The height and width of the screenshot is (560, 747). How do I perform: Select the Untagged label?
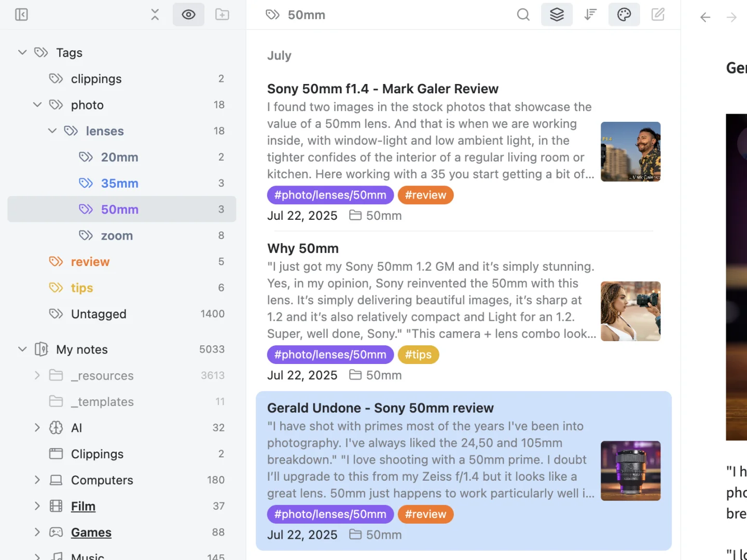click(99, 314)
